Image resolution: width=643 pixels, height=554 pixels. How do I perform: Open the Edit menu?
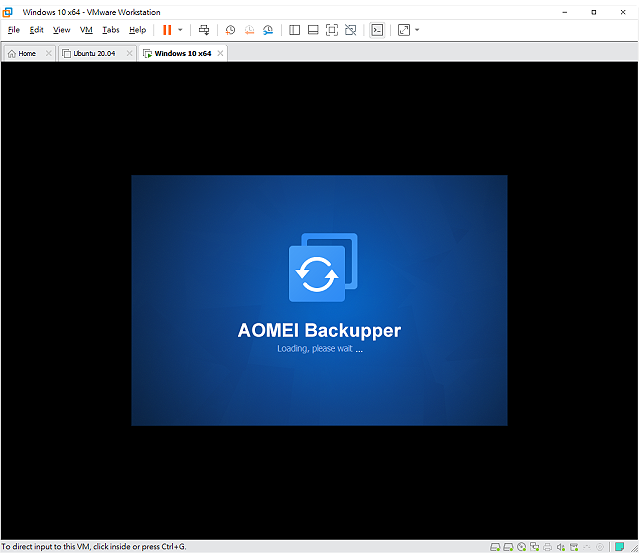(x=36, y=30)
